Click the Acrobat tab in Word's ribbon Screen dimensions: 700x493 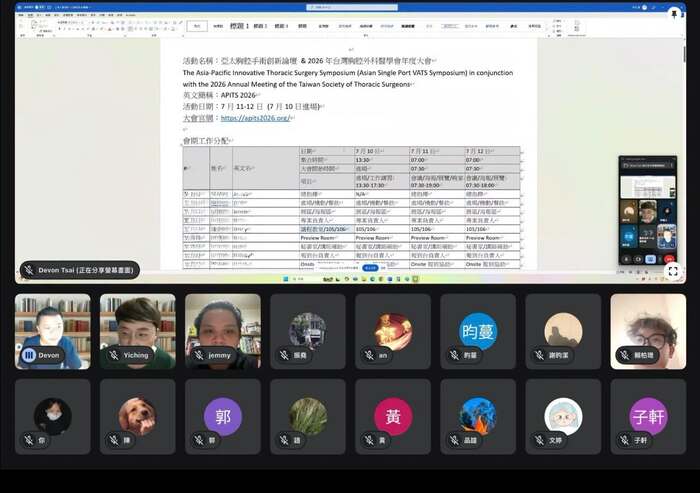click(x=130, y=15)
